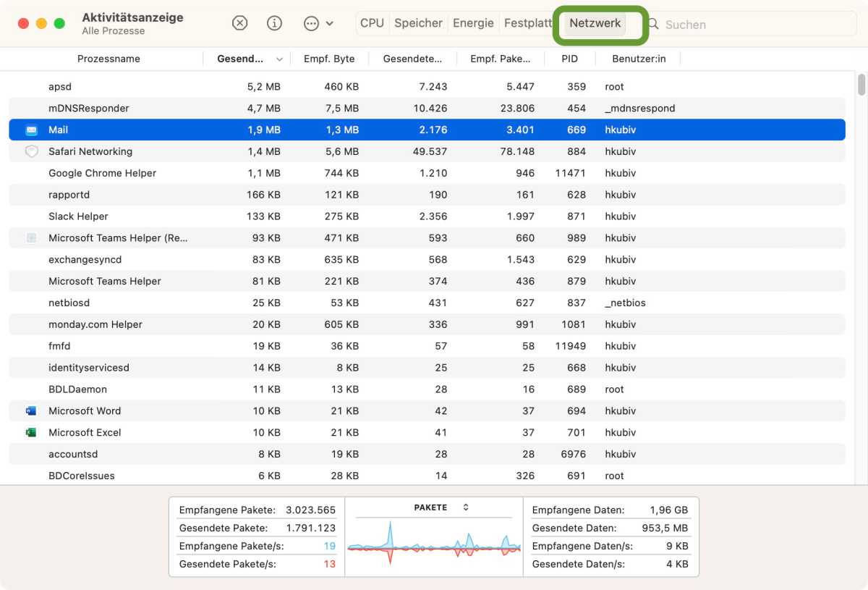This screenshot has width=868, height=590.
Task: Open the more actions ellipsis menu
Action: 318,23
